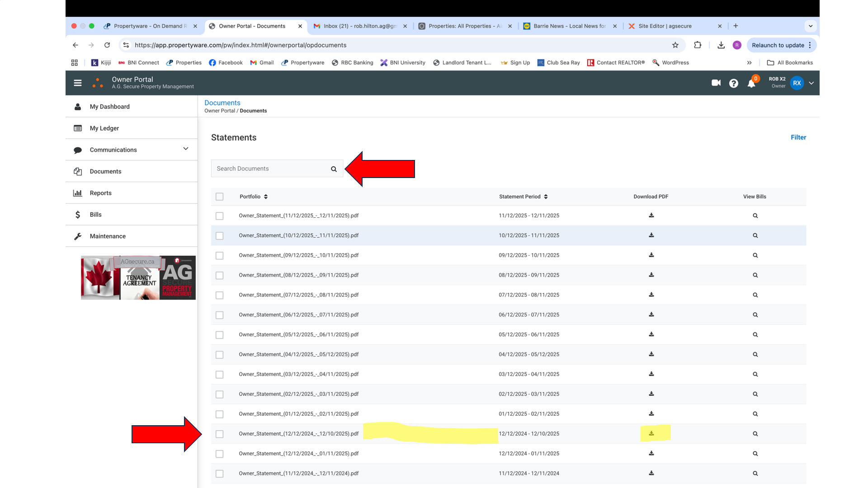Screen dimensions: 868x488
Task: Select checkbox for Owner_Statement 12/12/2024 - 12/10/2025
Action: click(220, 434)
